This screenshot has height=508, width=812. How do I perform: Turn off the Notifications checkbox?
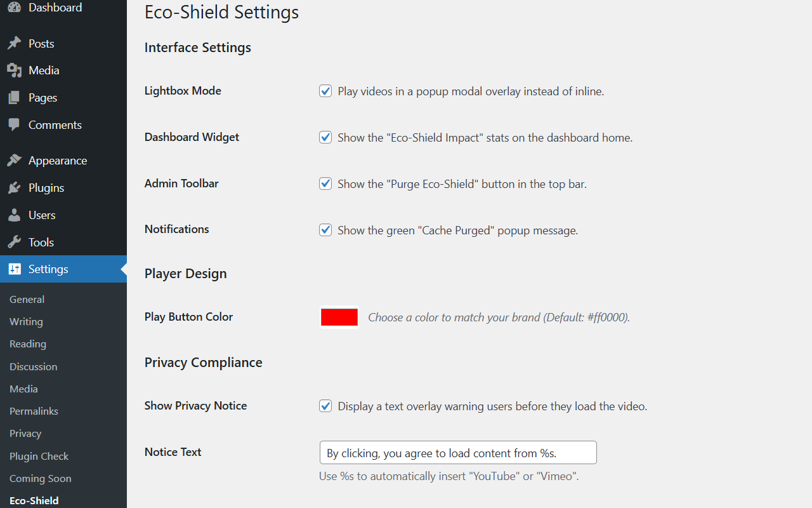(325, 230)
